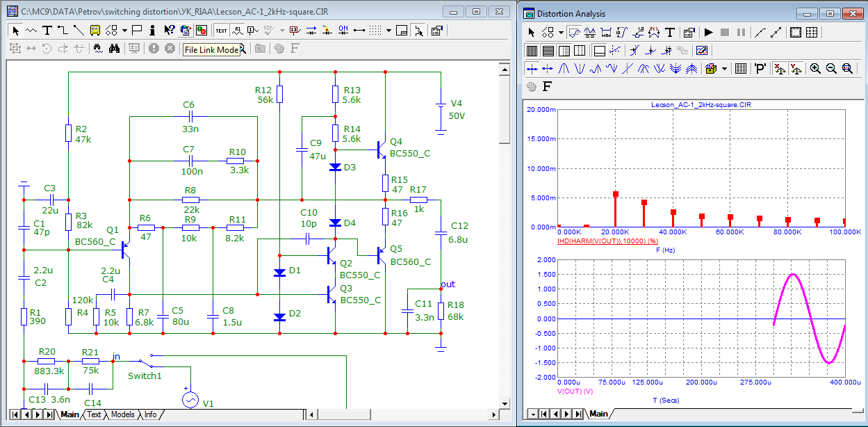Toggle Auto Scale X axis button

[779, 68]
